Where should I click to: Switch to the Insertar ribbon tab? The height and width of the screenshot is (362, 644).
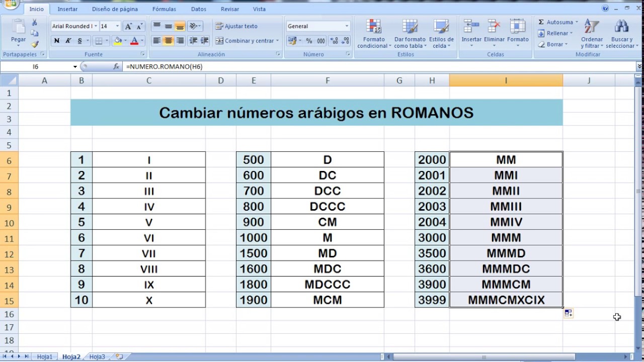click(67, 9)
